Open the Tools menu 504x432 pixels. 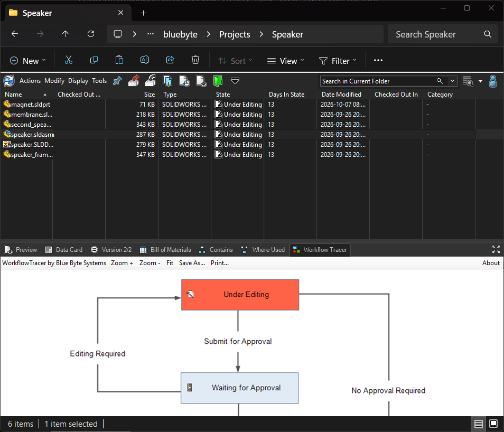coord(99,81)
